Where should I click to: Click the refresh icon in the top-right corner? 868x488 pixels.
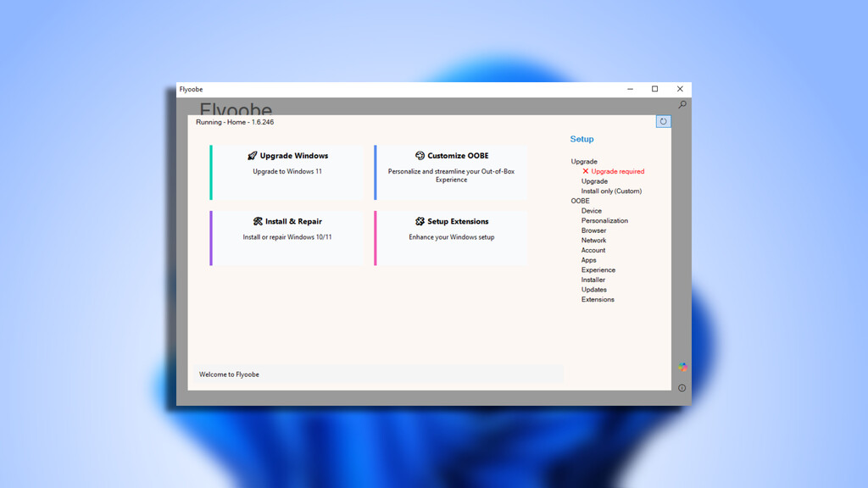pyautogui.click(x=663, y=121)
